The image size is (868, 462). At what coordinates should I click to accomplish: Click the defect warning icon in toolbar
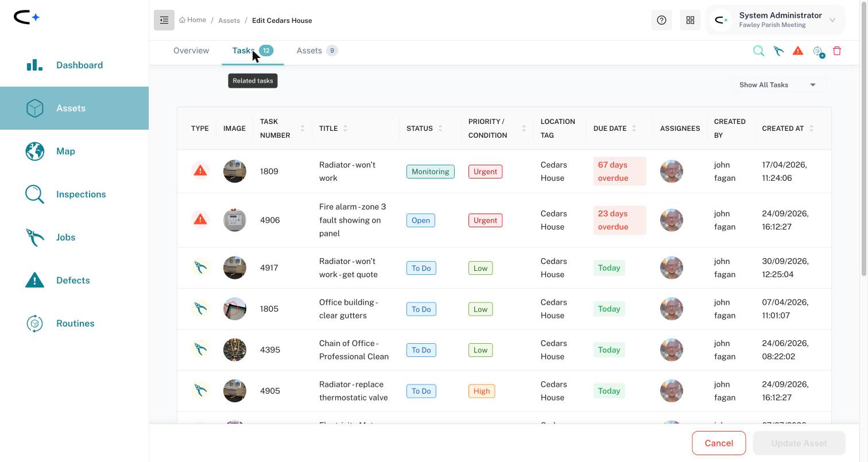798,51
